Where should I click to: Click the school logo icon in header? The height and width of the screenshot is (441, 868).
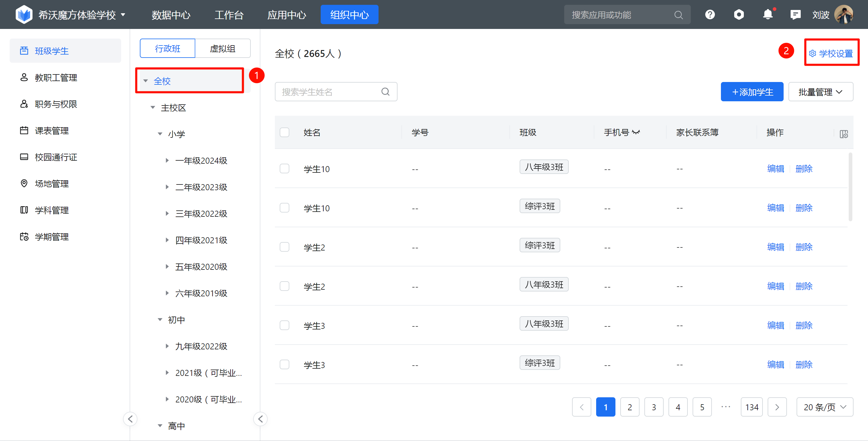pos(24,14)
